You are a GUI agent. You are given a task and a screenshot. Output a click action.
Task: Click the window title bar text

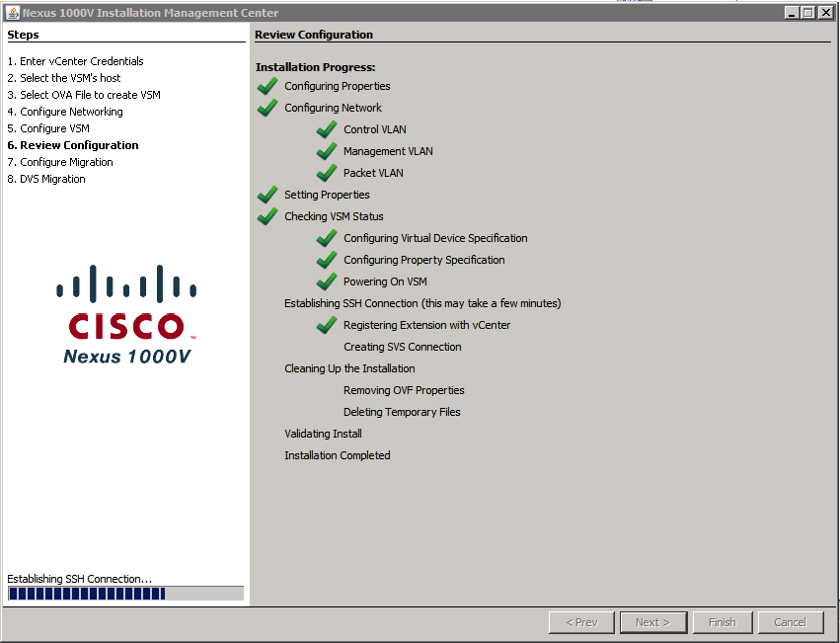(x=151, y=12)
